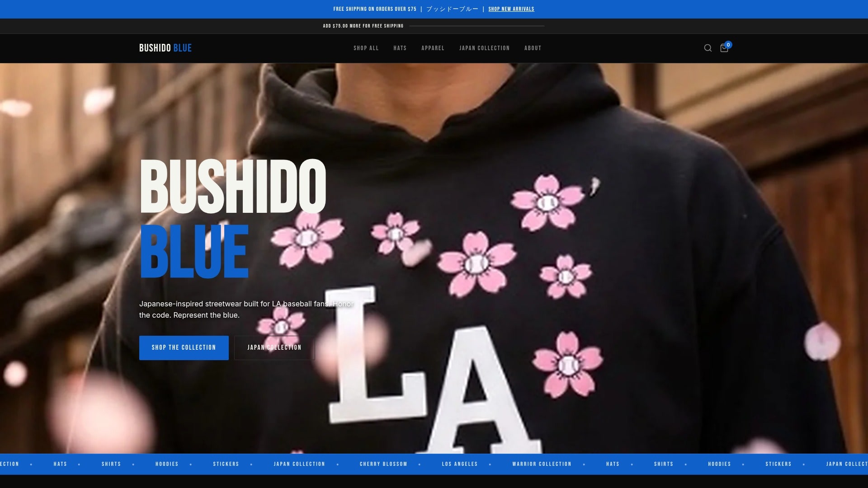Click the free shipping progress bar
The height and width of the screenshot is (488, 868).
477,26
